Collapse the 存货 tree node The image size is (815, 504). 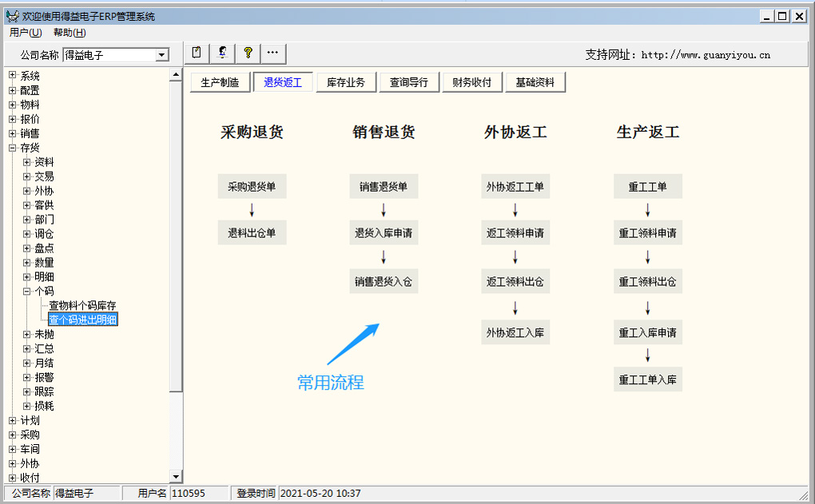point(13,148)
